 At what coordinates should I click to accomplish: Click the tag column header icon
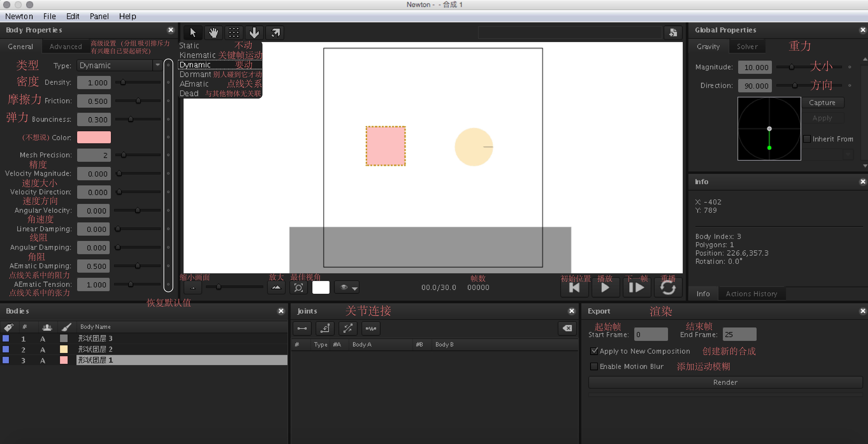pos(9,327)
